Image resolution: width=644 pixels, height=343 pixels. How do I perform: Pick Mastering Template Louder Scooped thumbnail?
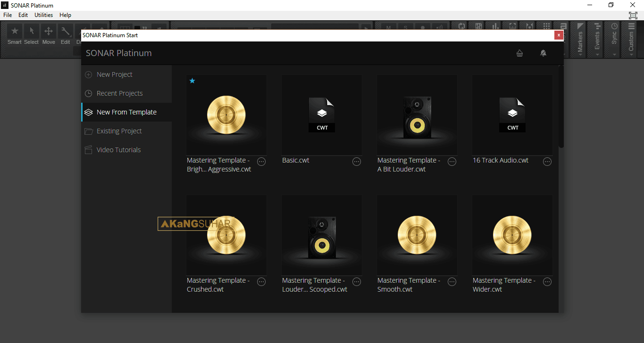point(322,235)
